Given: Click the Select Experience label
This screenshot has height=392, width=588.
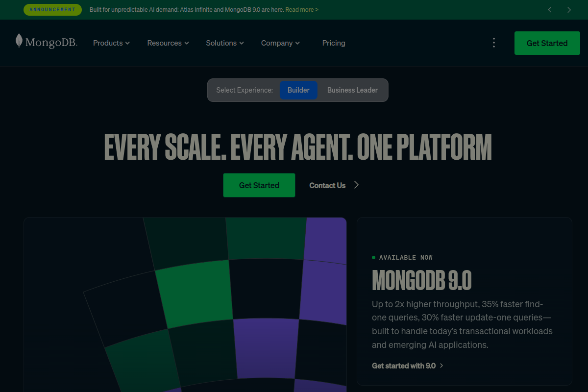Looking at the screenshot, I should (245, 90).
